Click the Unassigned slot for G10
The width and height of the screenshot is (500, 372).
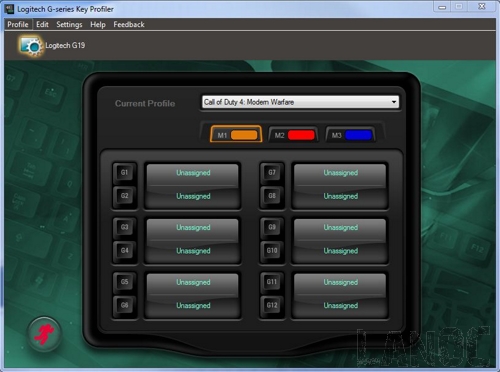click(x=340, y=252)
